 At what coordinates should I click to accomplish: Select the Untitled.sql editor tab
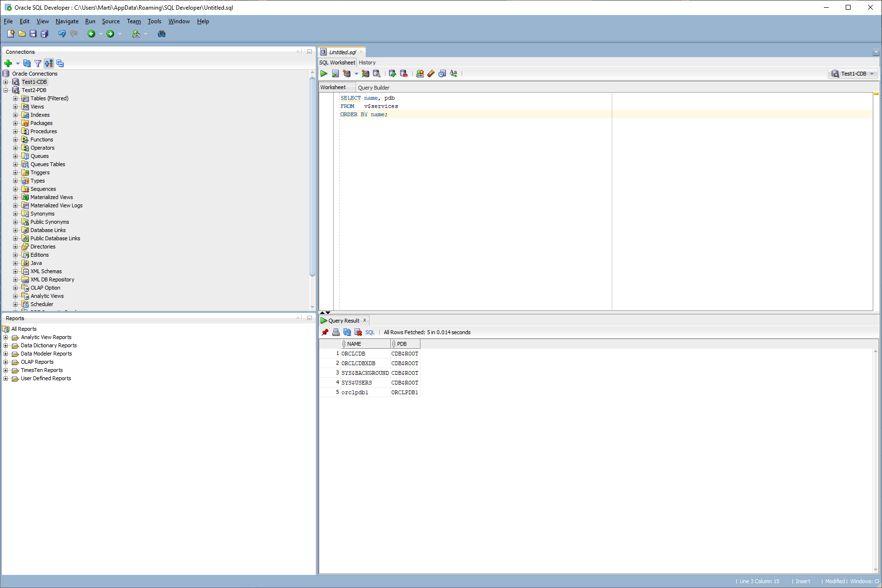[x=342, y=52]
